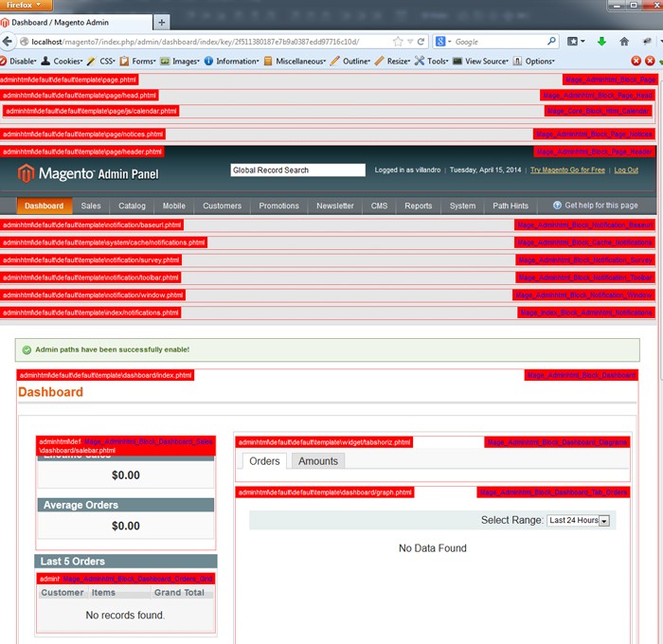Open the Cookies dropdown menu
Image resolution: width=663 pixels, height=644 pixels.
pos(67,61)
